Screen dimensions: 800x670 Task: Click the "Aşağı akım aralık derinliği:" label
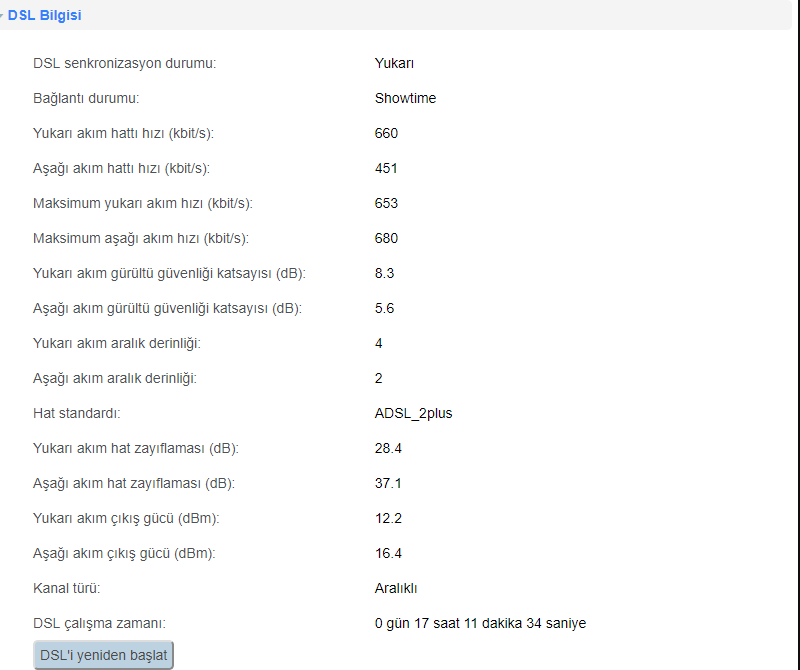coord(115,378)
